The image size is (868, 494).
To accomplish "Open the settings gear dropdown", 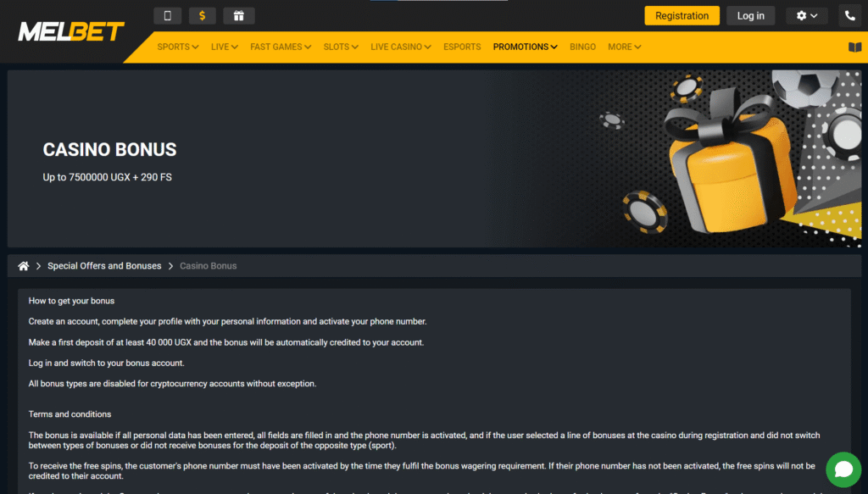I will (x=807, y=15).
